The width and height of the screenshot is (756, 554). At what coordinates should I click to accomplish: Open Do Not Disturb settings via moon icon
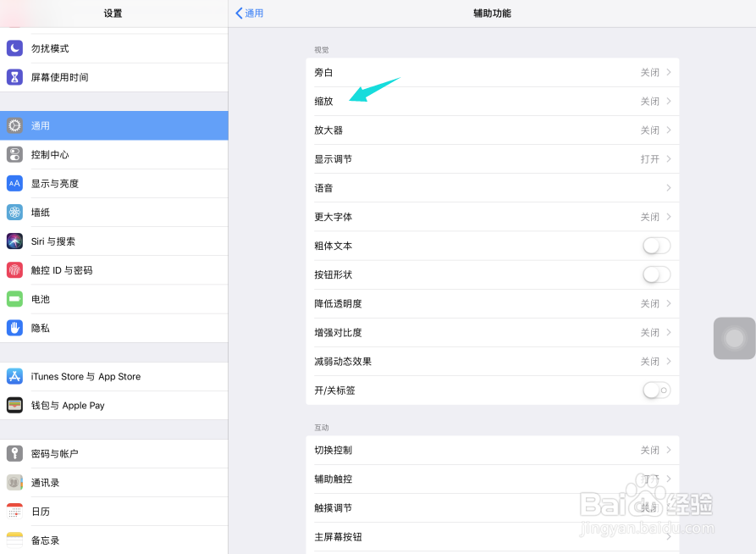[14, 48]
